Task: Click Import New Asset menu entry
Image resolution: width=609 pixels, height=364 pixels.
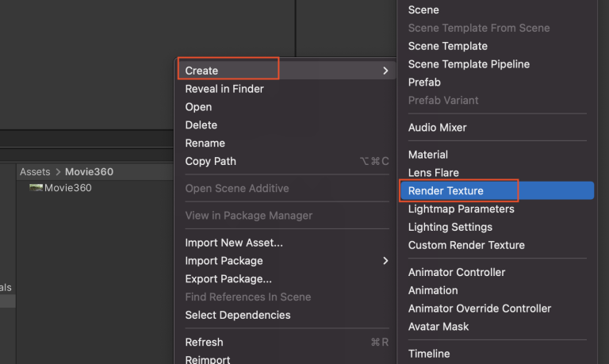Action: [x=234, y=243]
